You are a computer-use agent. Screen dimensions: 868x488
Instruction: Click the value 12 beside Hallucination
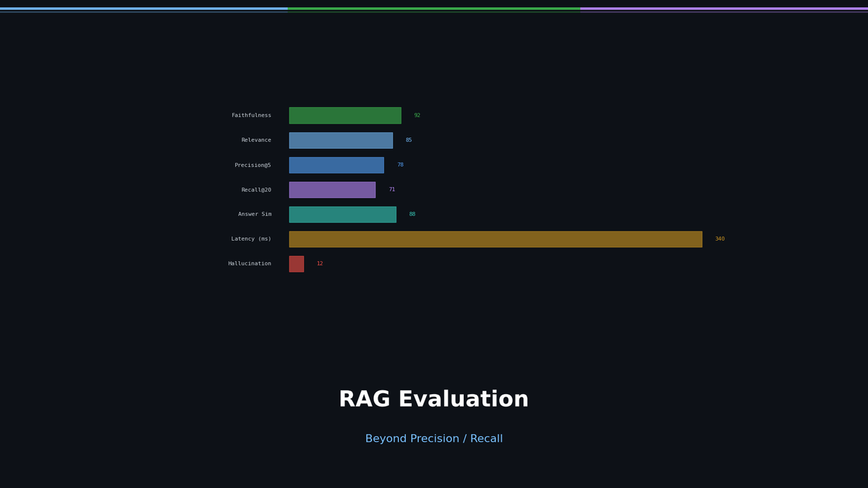click(x=319, y=263)
